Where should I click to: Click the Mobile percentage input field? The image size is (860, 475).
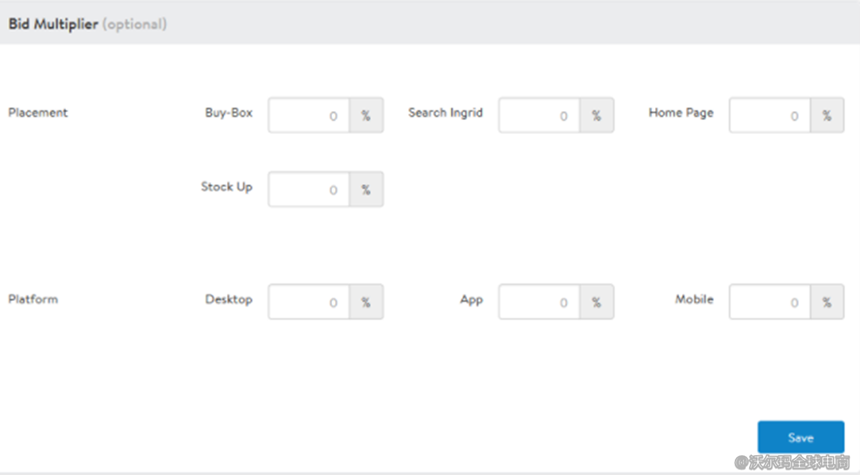pyautogui.click(x=769, y=302)
